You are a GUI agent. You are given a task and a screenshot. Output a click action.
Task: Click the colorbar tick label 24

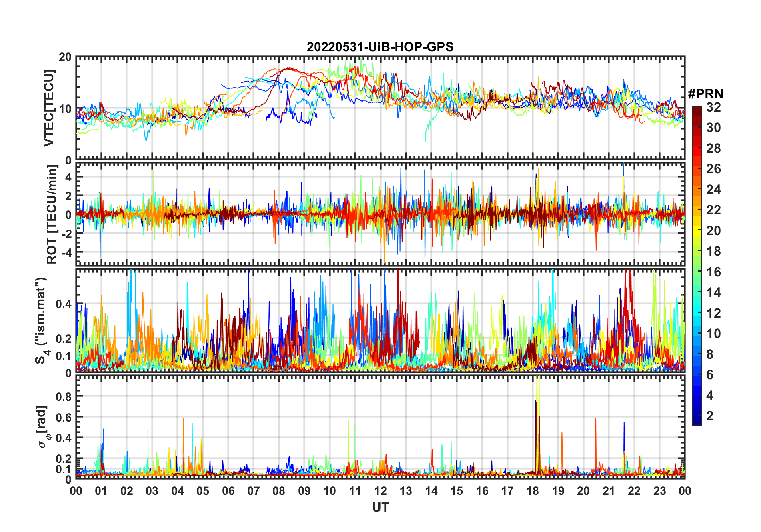(713, 190)
